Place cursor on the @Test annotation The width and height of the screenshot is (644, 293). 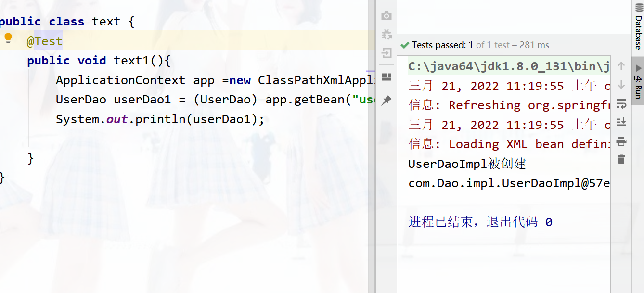tap(43, 41)
